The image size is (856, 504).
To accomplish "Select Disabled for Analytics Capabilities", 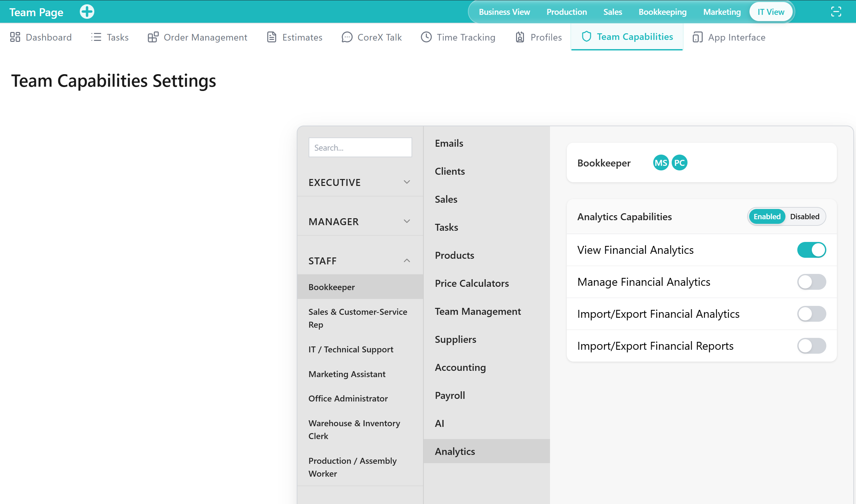I will coord(804,217).
